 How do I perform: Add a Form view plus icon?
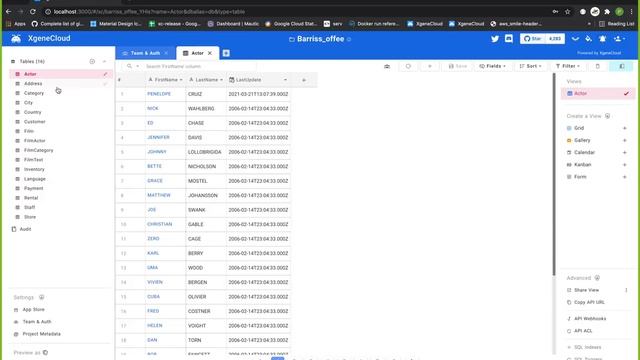click(x=624, y=177)
